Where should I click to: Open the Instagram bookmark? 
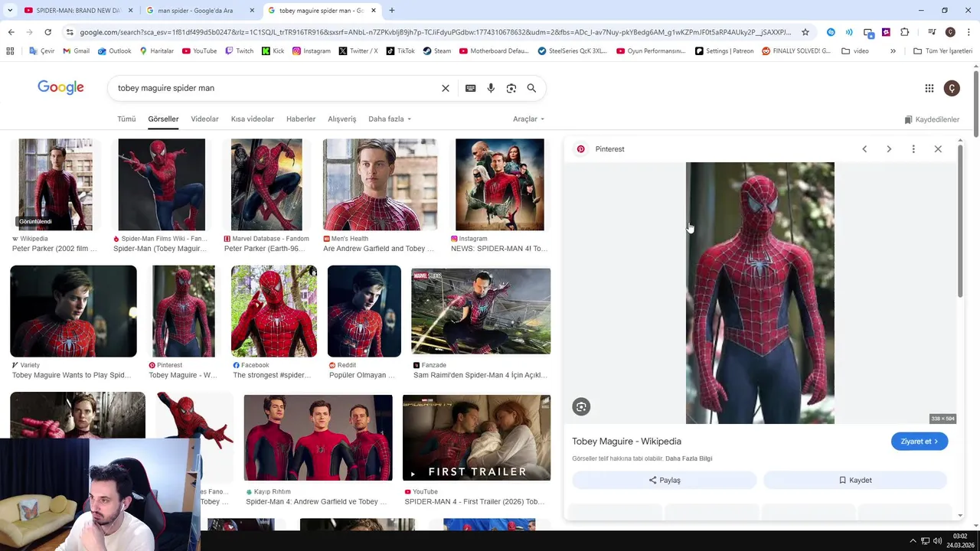tap(311, 51)
